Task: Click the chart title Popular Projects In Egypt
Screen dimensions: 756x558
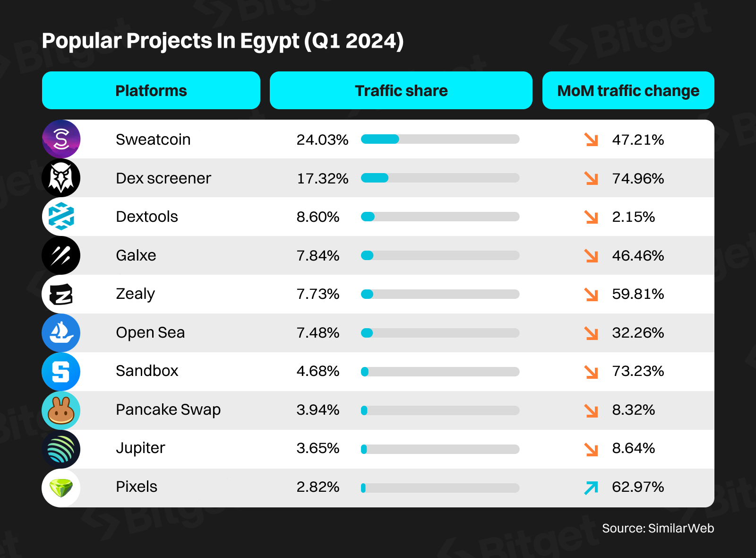Action: 223,41
